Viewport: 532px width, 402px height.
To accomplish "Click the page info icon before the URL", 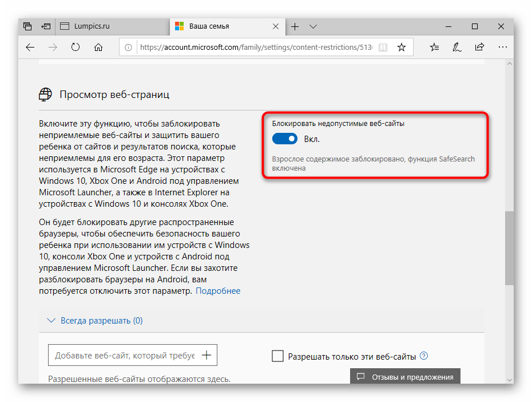I will point(127,48).
